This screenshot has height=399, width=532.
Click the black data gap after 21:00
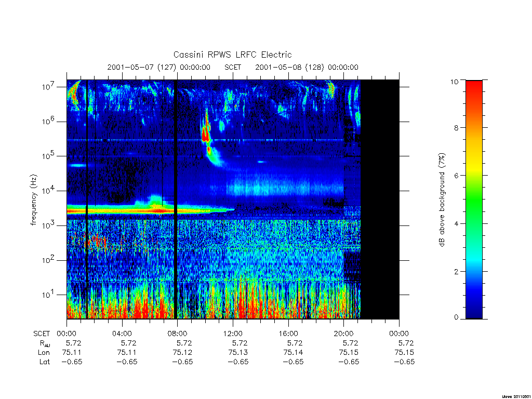(x=380, y=199)
